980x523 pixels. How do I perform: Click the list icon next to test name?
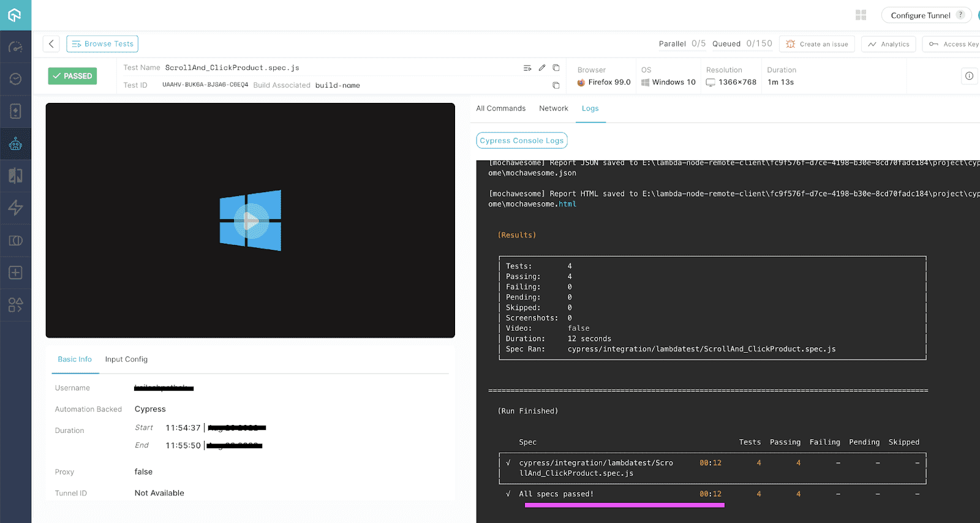click(x=527, y=68)
